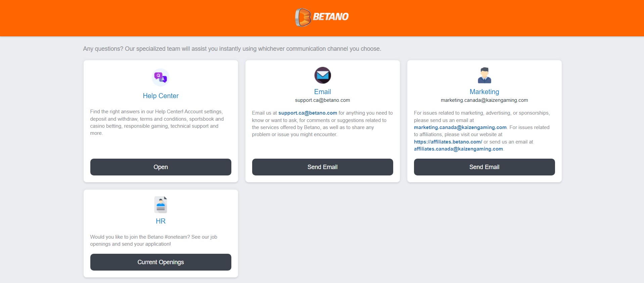Click the Email card heading
The height and width of the screenshot is (283, 644).
click(x=322, y=92)
